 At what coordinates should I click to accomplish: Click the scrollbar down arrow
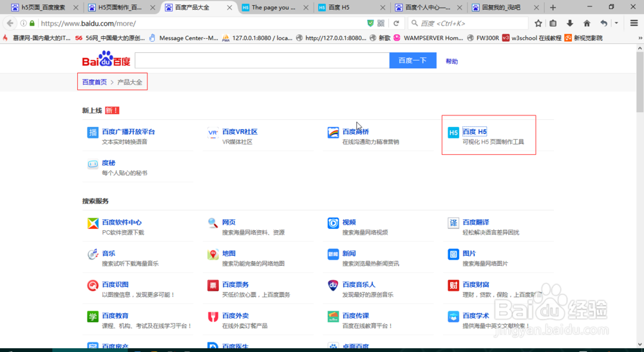click(x=640, y=345)
